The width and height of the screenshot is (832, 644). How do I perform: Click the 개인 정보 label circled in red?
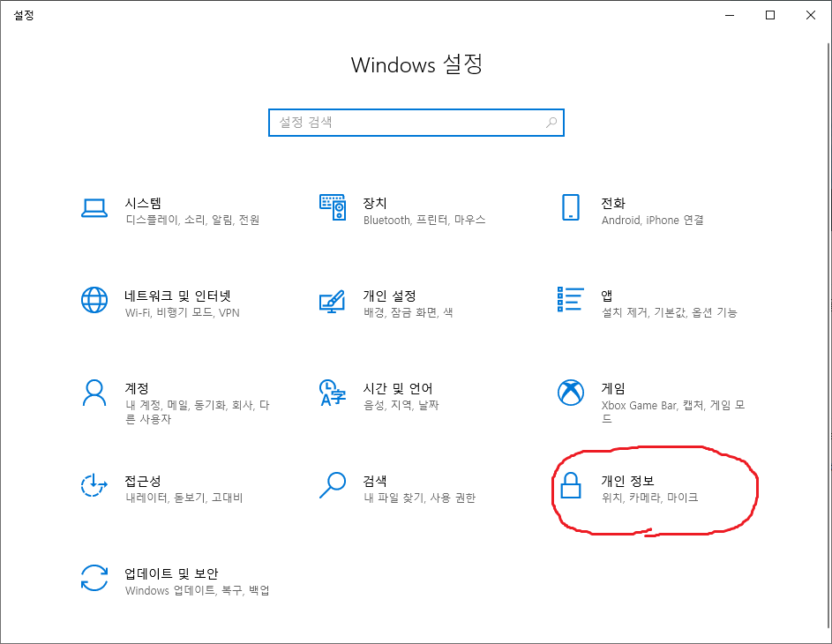(x=627, y=481)
